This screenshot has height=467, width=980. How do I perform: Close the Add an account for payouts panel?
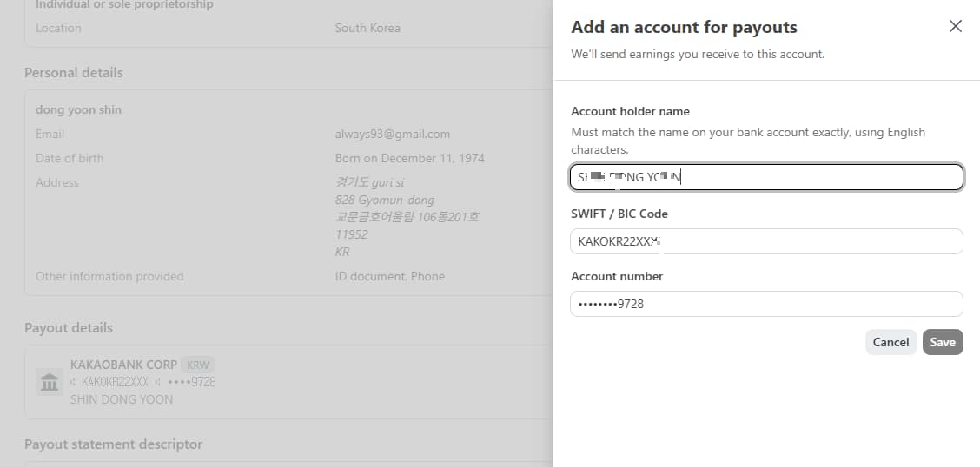(955, 26)
